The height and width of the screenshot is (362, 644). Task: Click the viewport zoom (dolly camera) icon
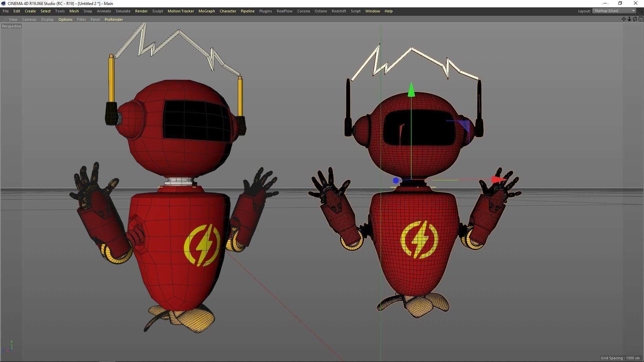click(x=629, y=19)
